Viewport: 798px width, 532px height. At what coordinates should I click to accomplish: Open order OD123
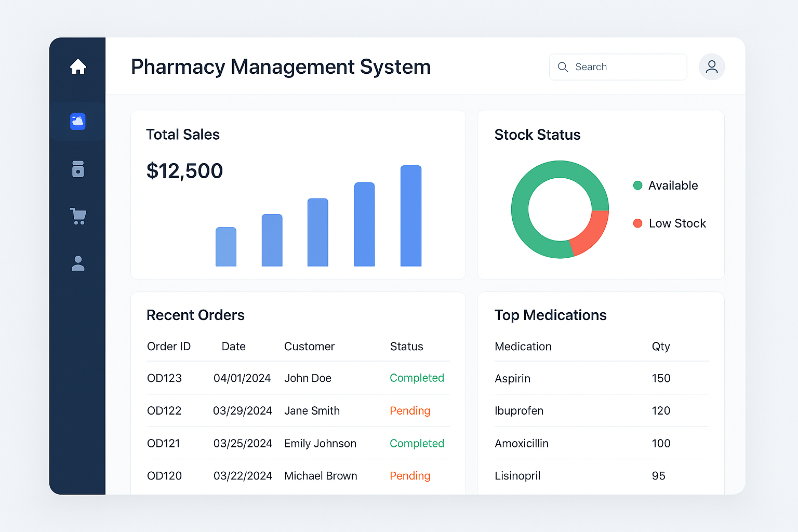pyautogui.click(x=164, y=378)
